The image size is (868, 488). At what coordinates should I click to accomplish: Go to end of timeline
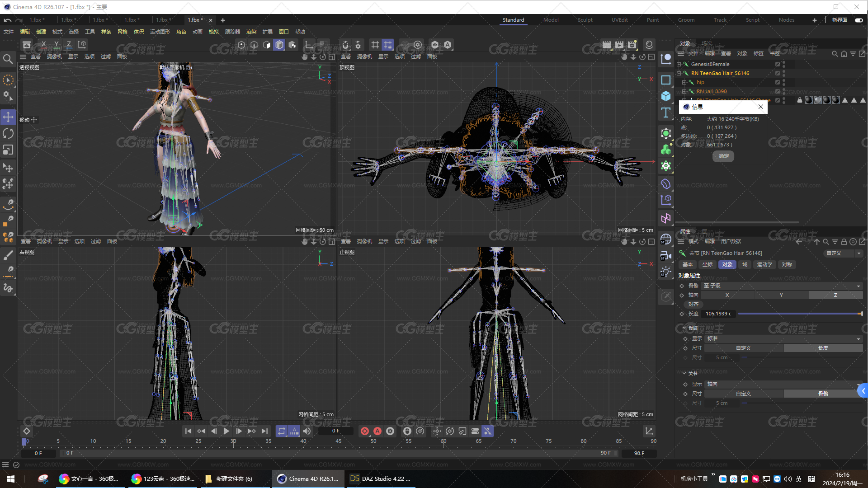pyautogui.click(x=264, y=431)
